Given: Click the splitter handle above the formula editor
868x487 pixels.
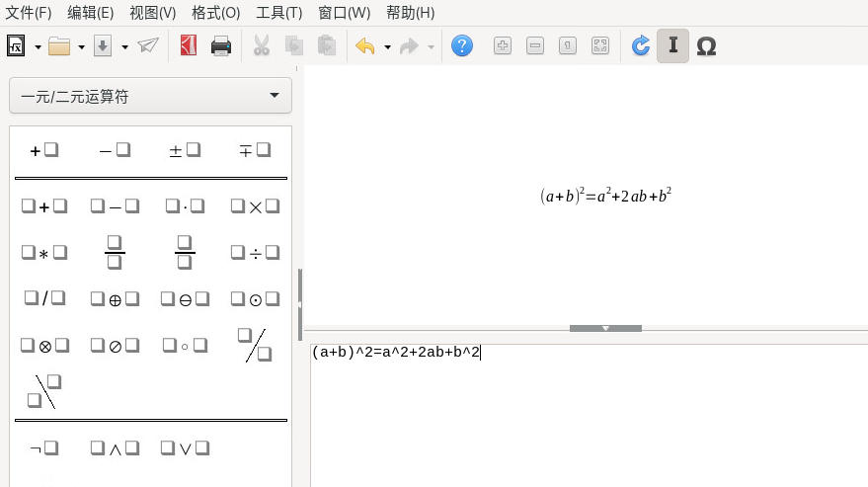Looking at the screenshot, I should coord(605,328).
